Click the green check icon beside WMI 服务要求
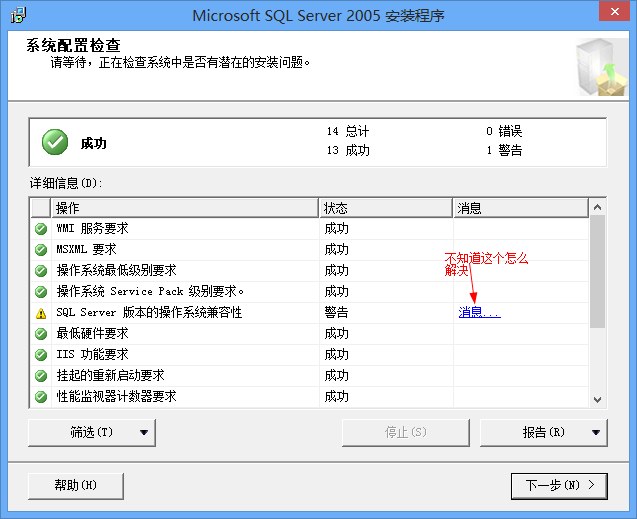 pyautogui.click(x=41, y=229)
